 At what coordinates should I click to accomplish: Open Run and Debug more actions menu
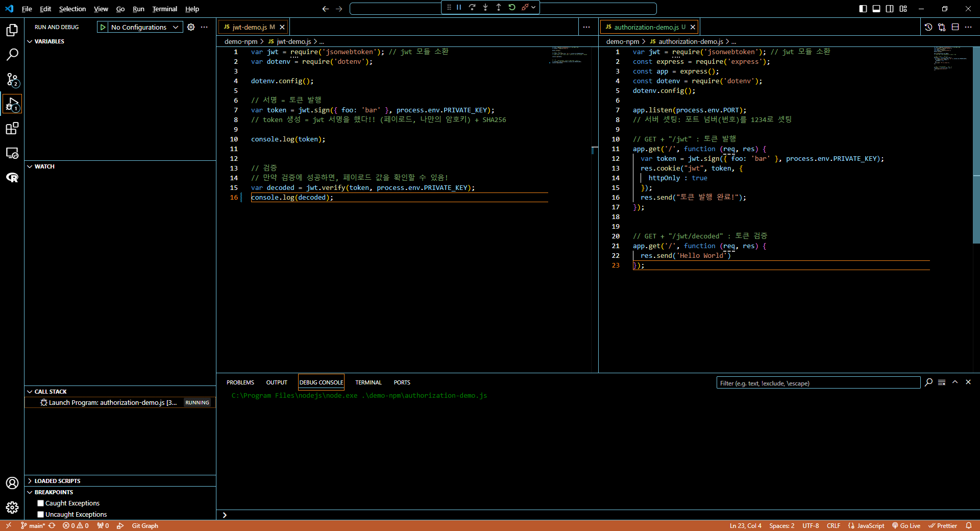204,27
